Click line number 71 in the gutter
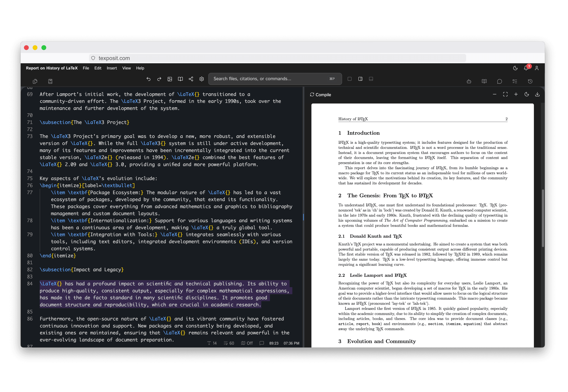Image resolution: width=568 pixels, height=392 pixels. (30, 122)
